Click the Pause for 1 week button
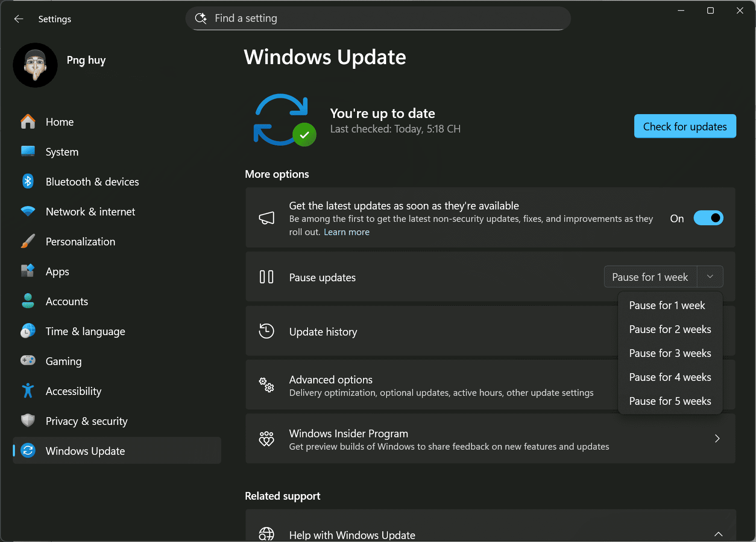The height and width of the screenshot is (542, 756). (651, 277)
